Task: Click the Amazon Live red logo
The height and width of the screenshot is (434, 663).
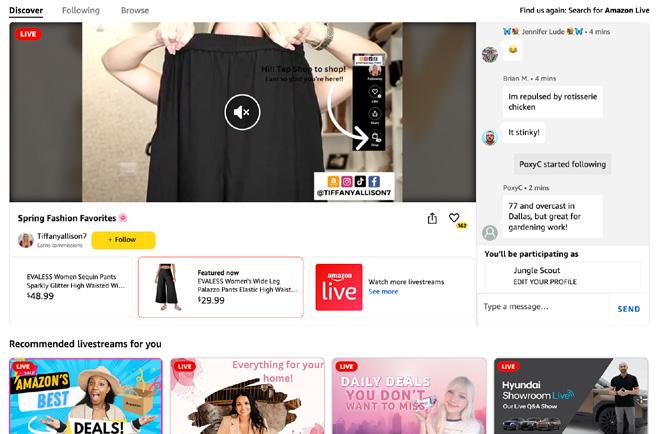Action: click(x=339, y=287)
